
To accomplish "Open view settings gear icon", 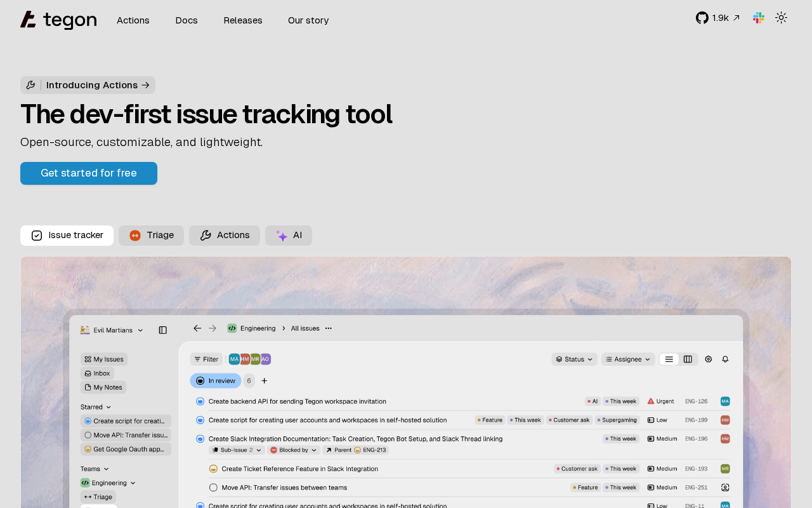I will [709, 359].
